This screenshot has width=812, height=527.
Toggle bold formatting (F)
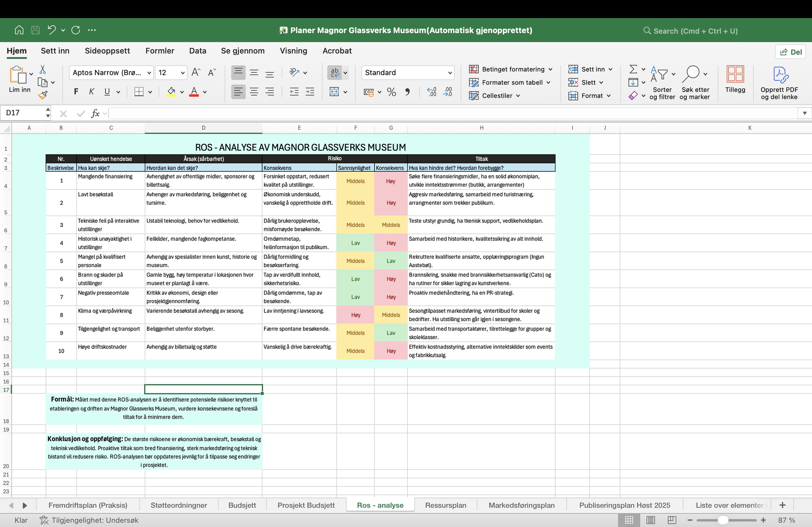coord(76,92)
